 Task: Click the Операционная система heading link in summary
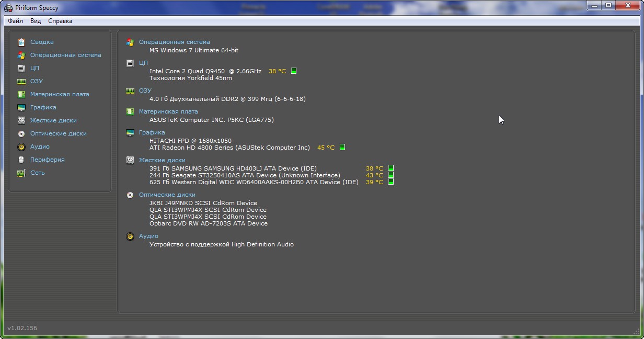175,42
